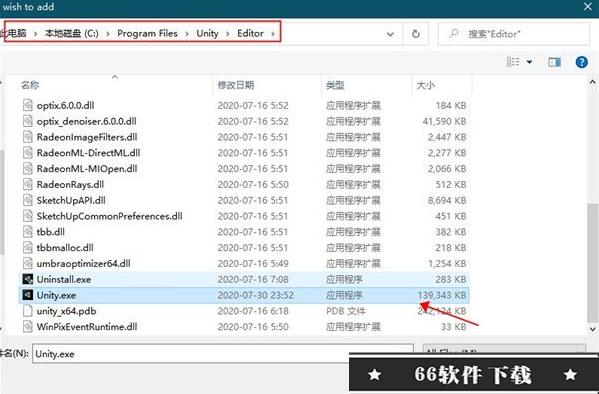Select the Uninstall.exe file icon
This screenshot has height=394, width=599.
(28, 279)
